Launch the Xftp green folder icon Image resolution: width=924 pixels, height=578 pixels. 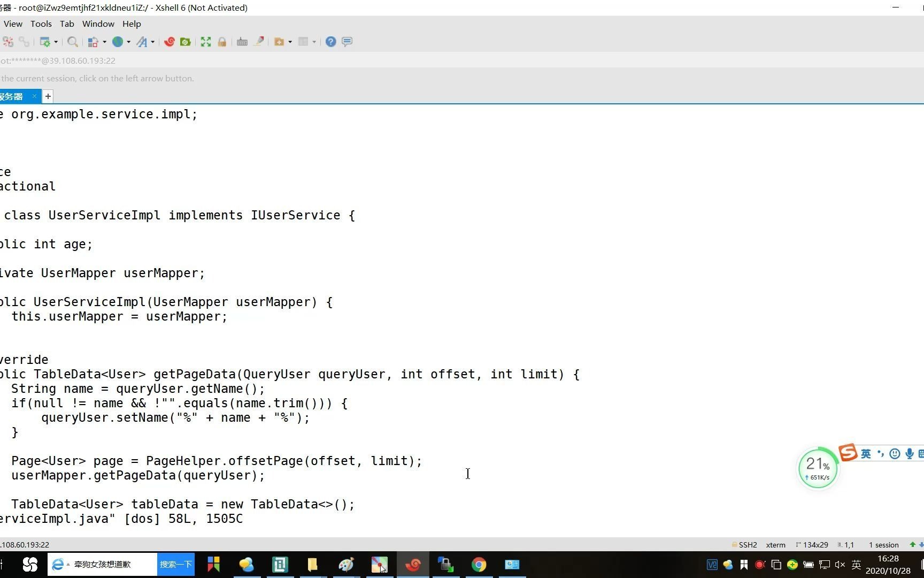pos(186,42)
